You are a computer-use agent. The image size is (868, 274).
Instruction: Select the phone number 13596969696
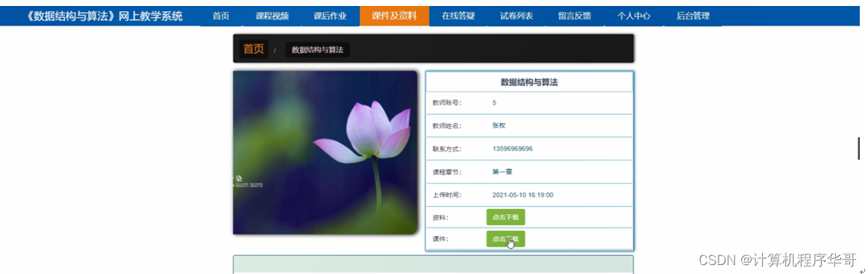pyautogui.click(x=513, y=149)
